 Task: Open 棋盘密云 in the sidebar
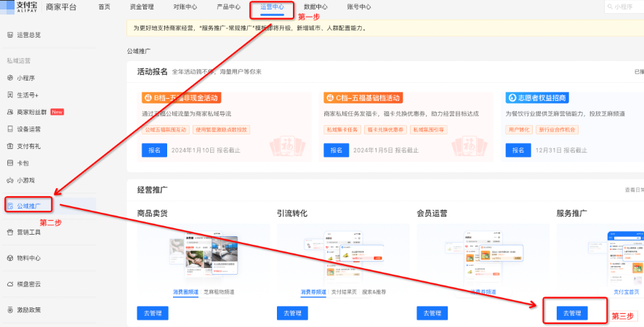[25, 284]
